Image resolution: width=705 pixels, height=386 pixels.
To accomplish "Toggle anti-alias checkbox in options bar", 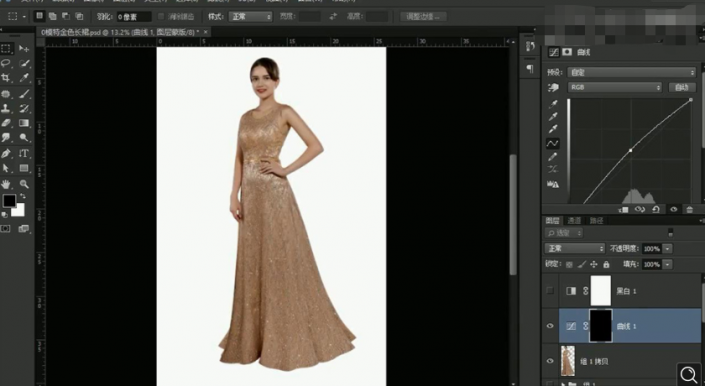I will click(161, 17).
